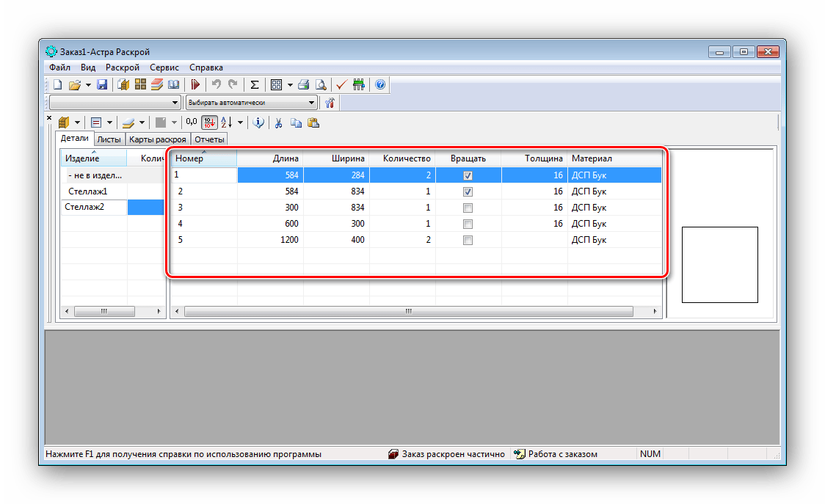Screen dimensions: 825x504
Task: Uncheck Вращать for part number 2
Action: [x=468, y=191]
